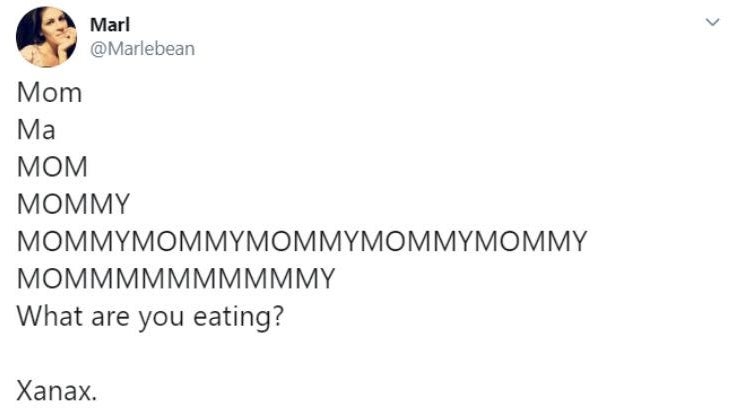This screenshot has width=737, height=415.
Task: Click the word 'What' in the tweet
Action: (x=50, y=316)
